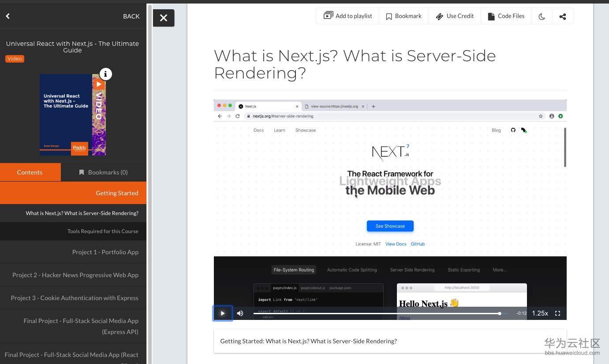The image size is (609, 364).
Task: Expand the Project 1 - Portfolio App section
Action: [73, 252]
